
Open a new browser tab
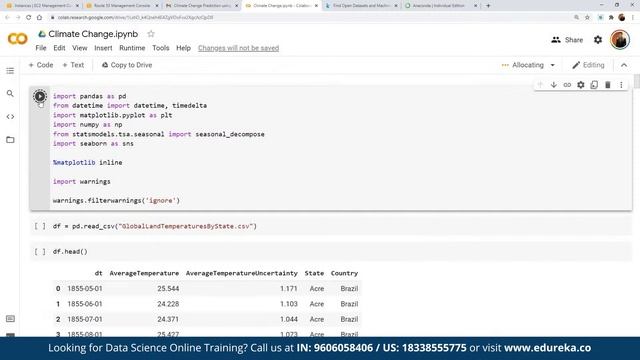point(488,6)
